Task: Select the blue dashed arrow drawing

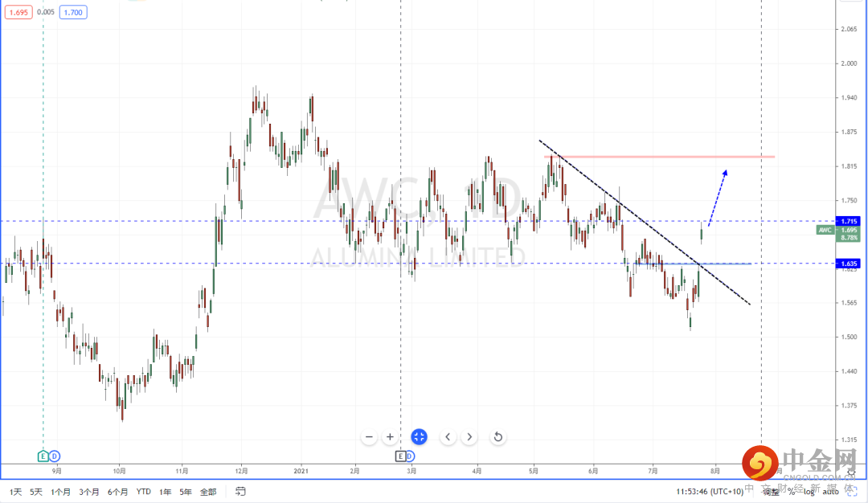Action: (718, 198)
